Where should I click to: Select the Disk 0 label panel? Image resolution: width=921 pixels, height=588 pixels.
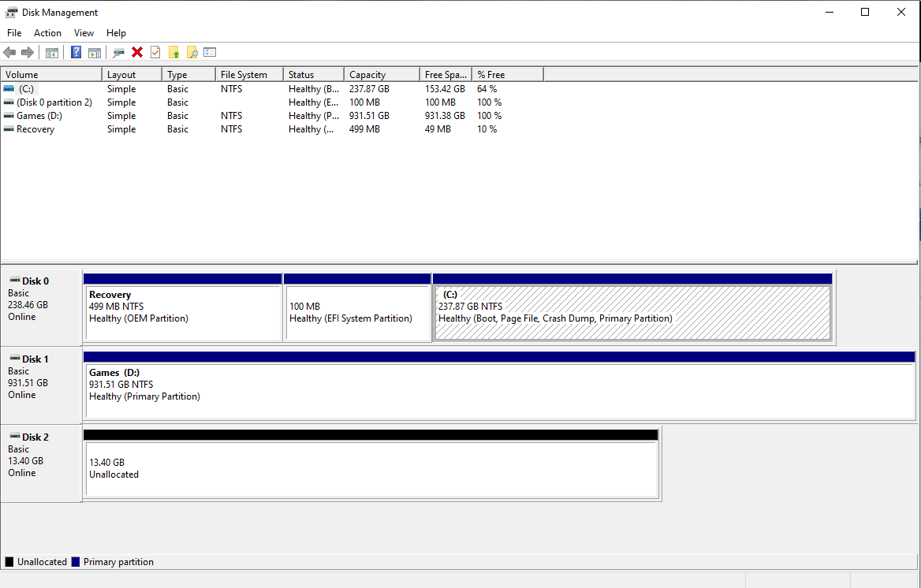[41, 307]
